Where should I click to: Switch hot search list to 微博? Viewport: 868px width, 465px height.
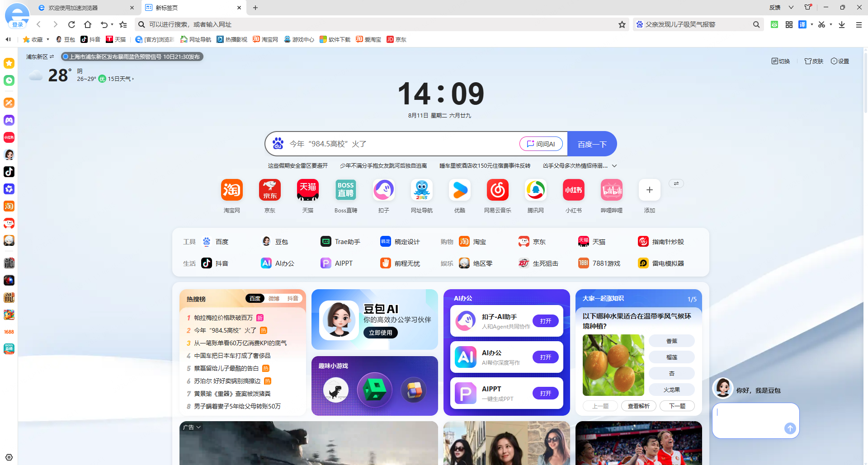[274, 299]
